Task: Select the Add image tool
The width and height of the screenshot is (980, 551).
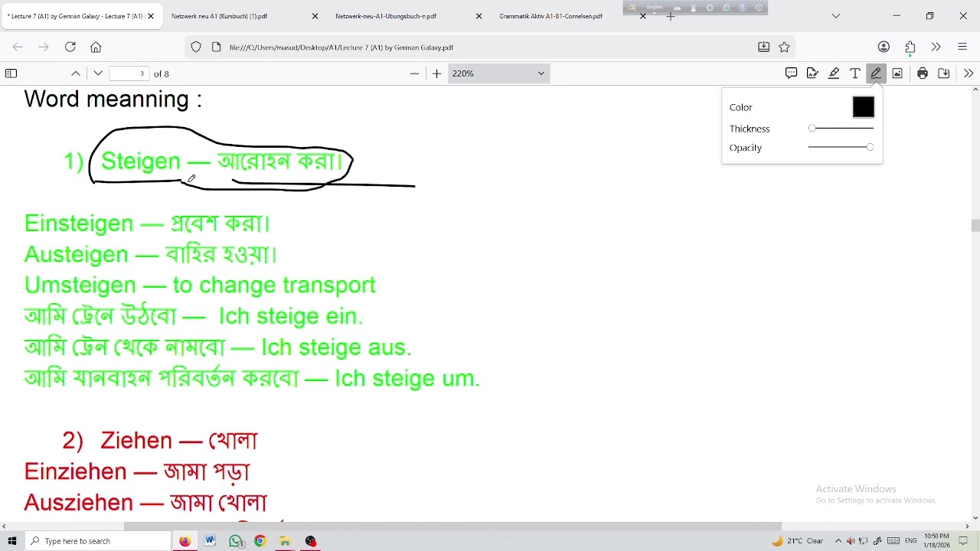Action: click(x=897, y=73)
